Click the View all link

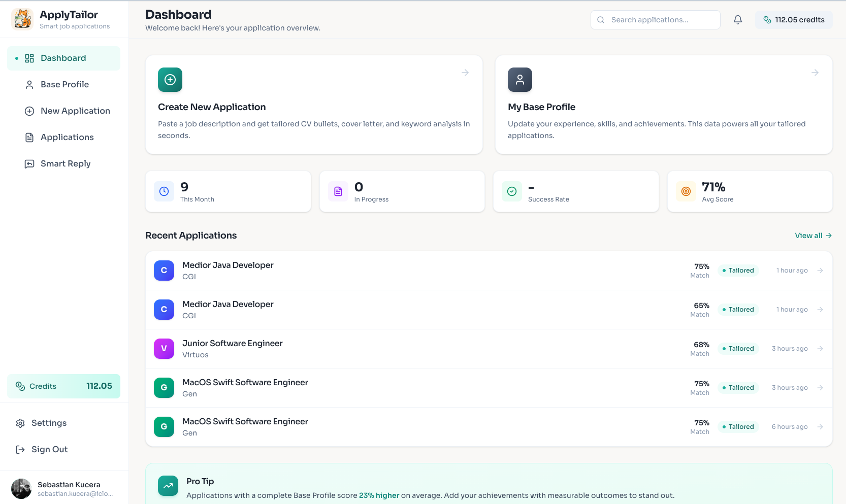(x=812, y=236)
